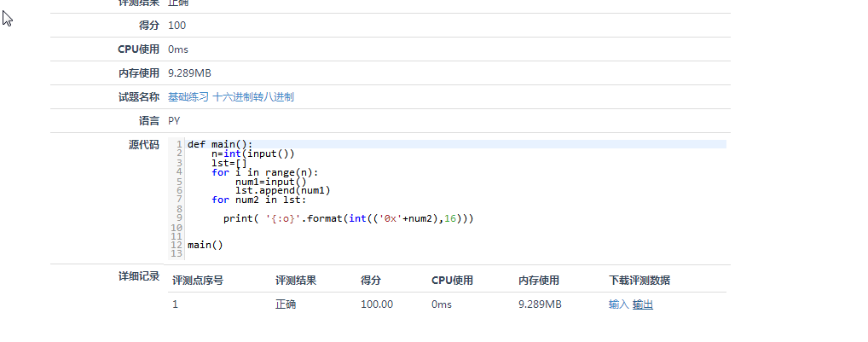The width and height of the screenshot is (868, 342).
Task: Click code line 12 'main()'
Action: (205, 245)
